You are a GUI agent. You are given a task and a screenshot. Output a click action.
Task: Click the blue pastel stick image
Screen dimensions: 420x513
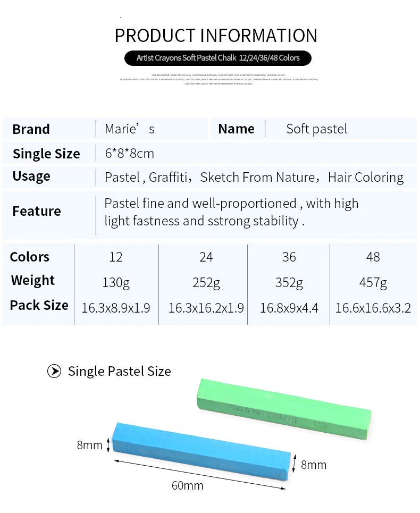[x=202, y=445]
